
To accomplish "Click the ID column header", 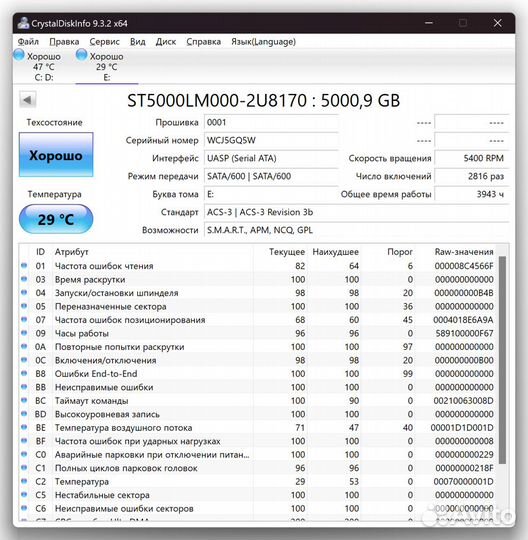I will pos(40,252).
